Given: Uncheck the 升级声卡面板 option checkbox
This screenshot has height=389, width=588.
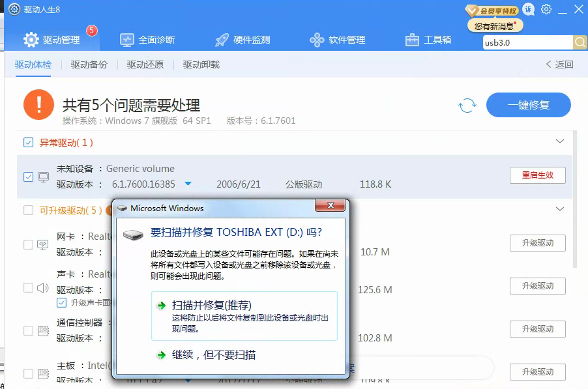Looking at the screenshot, I should click(61, 302).
